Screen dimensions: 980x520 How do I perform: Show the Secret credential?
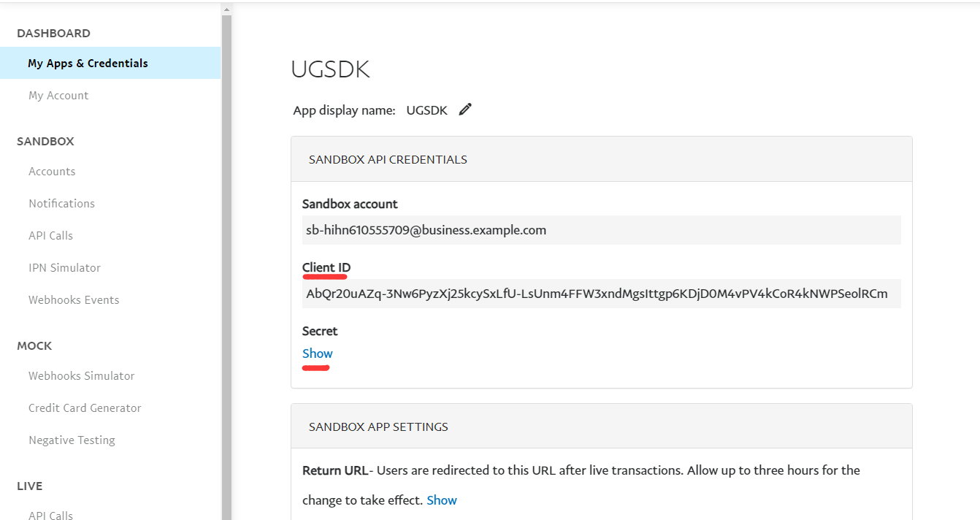tap(318, 353)
